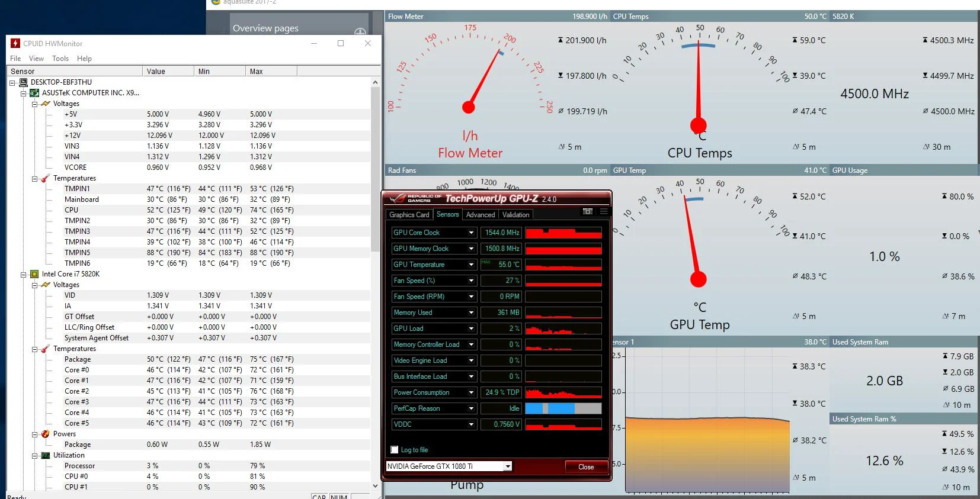Open the Fan Speed (RPM) dropdown

471,297
